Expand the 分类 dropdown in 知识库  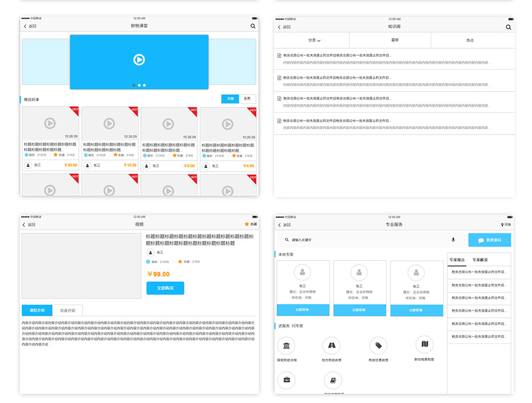point(314,40)
